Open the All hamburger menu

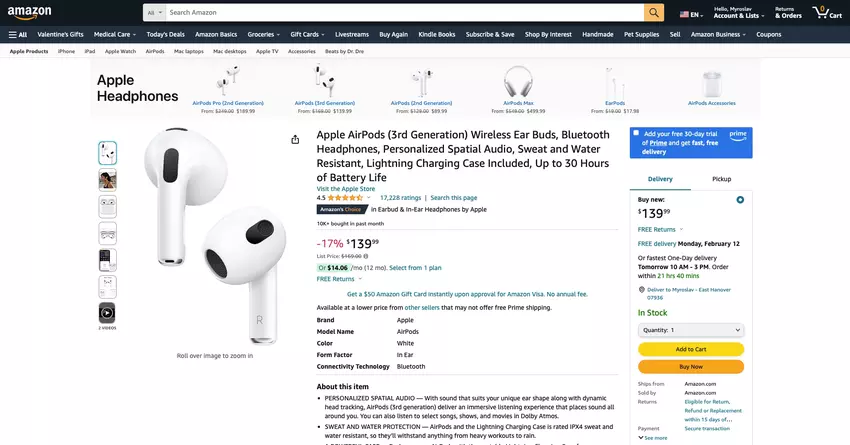pos(17,34)
